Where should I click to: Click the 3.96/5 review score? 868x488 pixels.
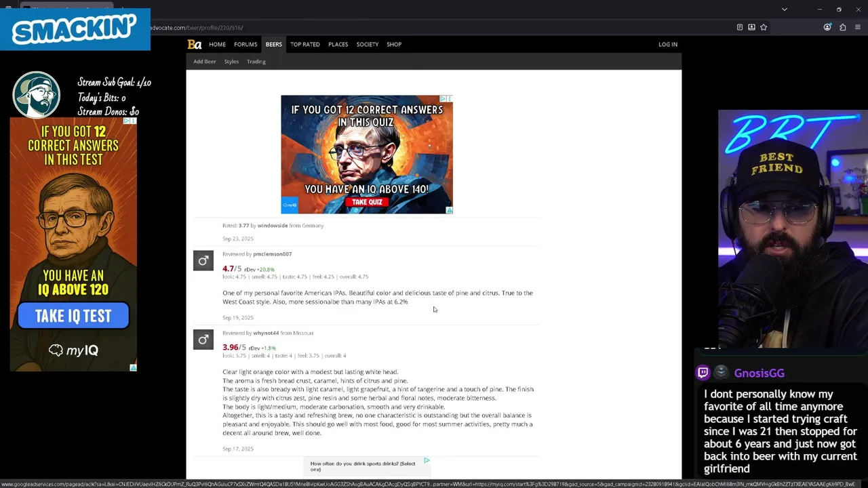tap(234, 348)
